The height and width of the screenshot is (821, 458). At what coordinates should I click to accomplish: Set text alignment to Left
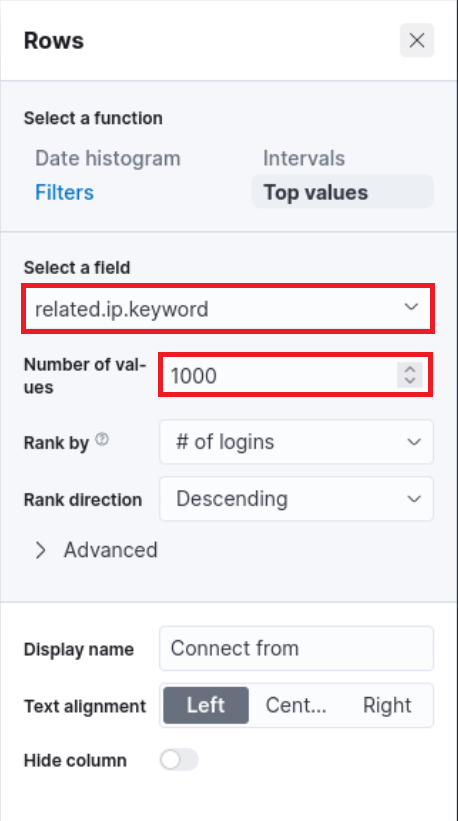pyautogui.click(x=206, y=705)
